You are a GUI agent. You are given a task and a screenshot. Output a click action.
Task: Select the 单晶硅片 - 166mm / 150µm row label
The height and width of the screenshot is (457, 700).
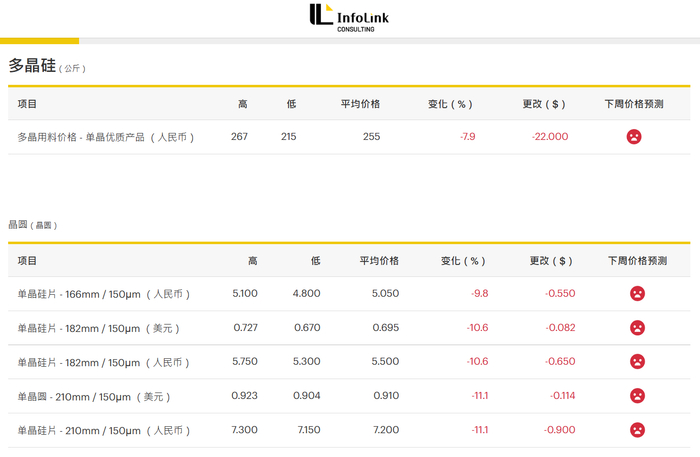click(x=104, y=294)
